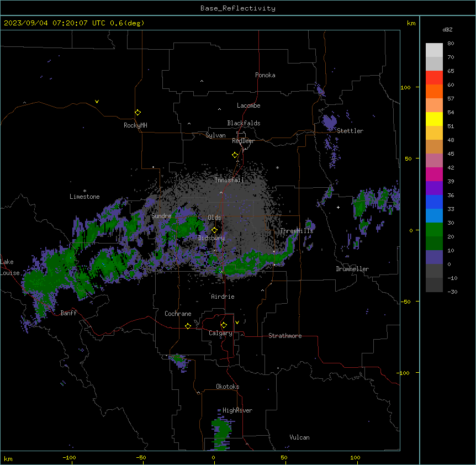
Task: Click the Cochrane label
Action: pos(178,314)
